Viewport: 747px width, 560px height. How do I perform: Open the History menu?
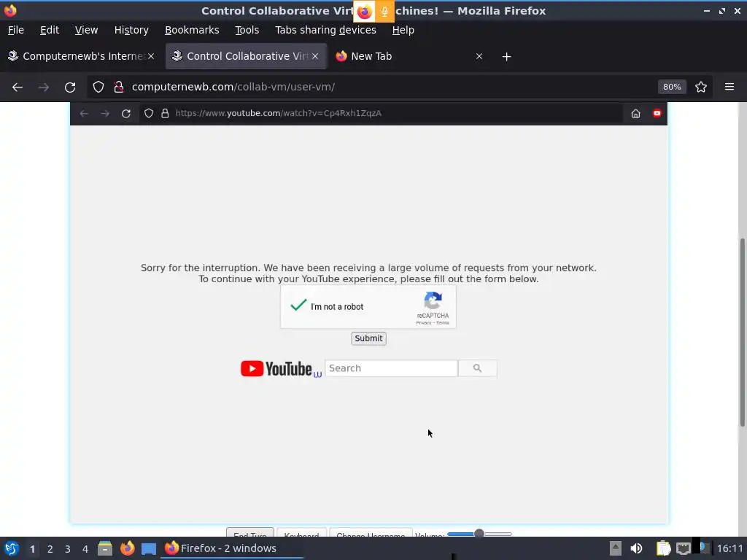[131, 30]
